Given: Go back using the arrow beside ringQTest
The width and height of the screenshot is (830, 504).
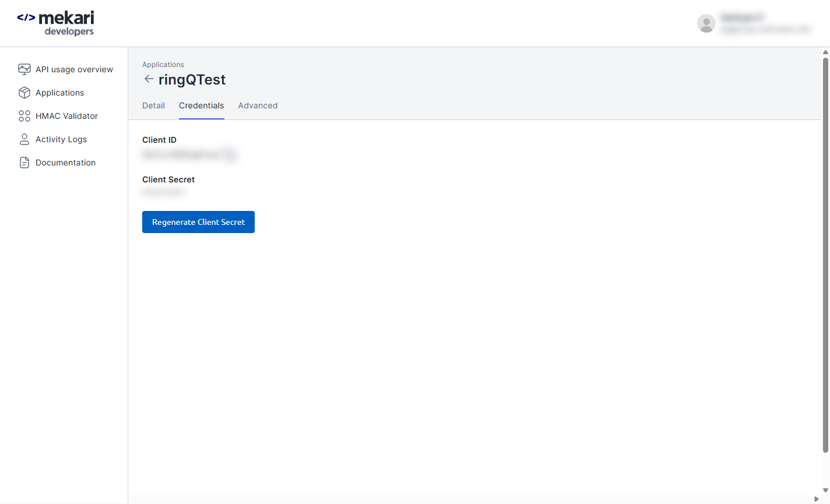Looking at the screenshot, I should coord(149,79).
